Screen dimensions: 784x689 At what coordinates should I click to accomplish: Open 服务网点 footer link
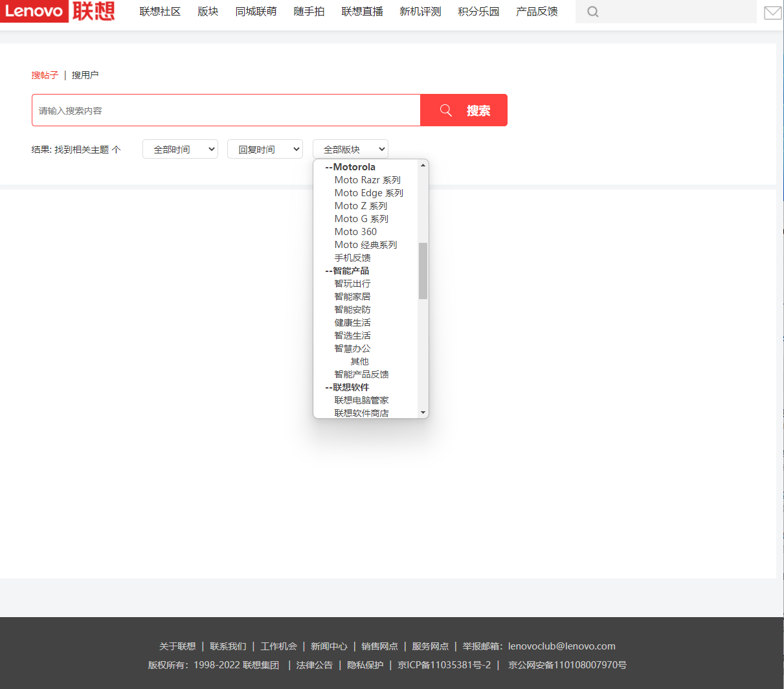coord(430,646)
